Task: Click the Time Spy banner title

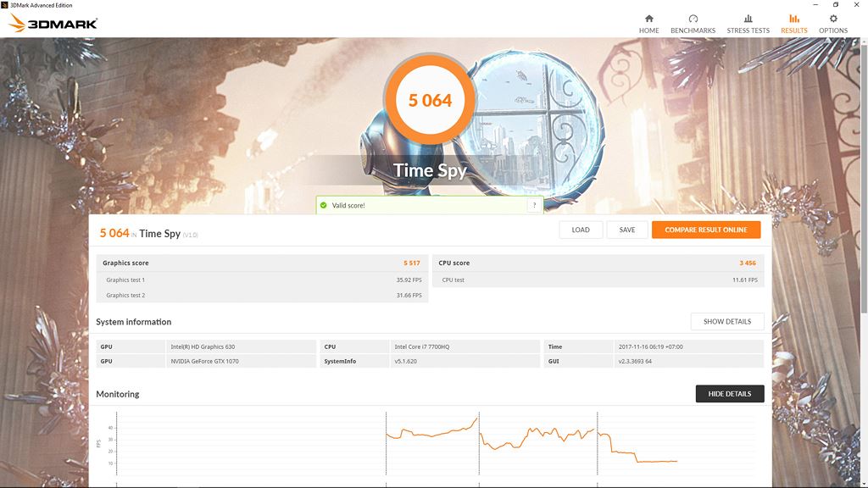Action: click(x=430, y=170)
